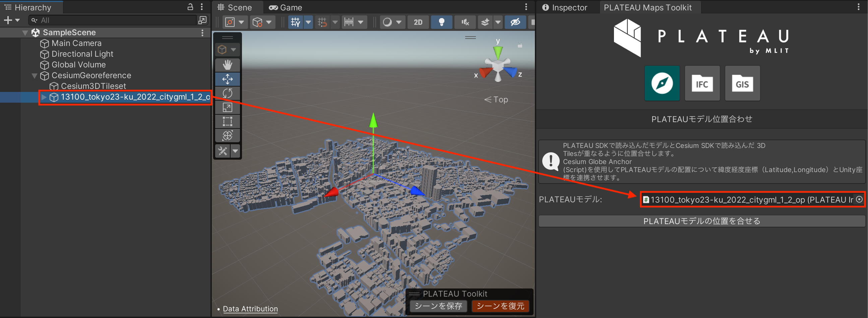
Task: Click シーンを復元 button
Action: (x=500, y=306)
